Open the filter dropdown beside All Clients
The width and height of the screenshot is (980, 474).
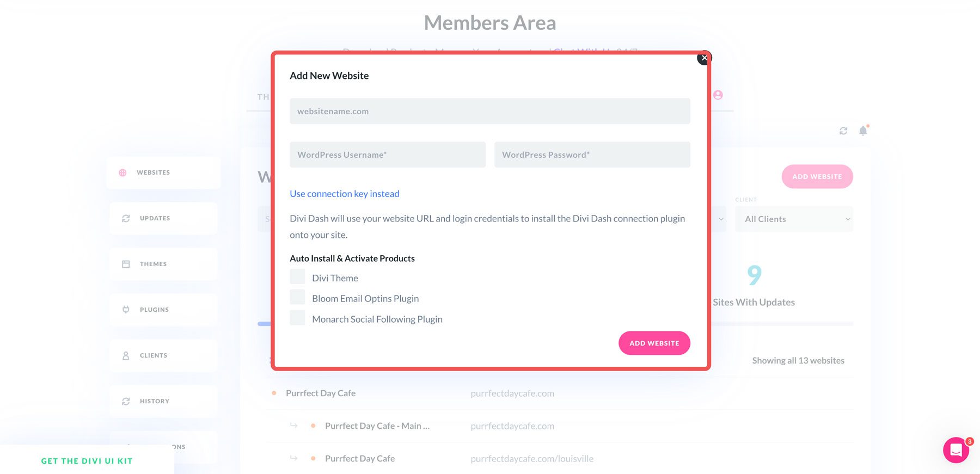[x=721, y=219]
